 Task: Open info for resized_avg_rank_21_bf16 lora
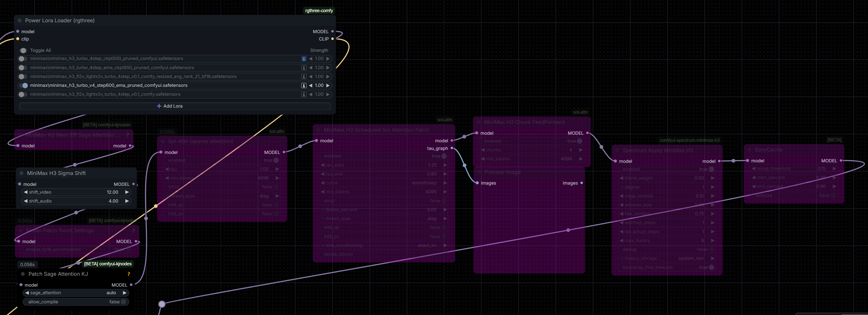(304, 77)
